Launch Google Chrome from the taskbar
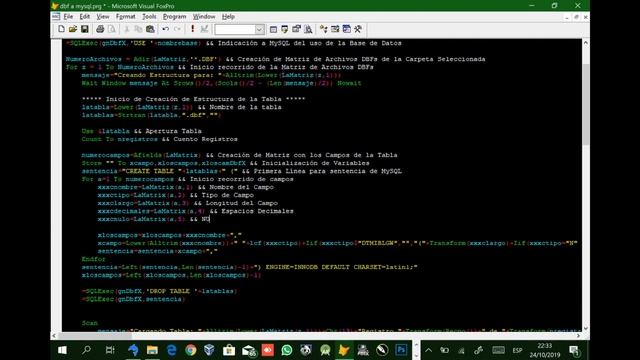 (191, 350)
